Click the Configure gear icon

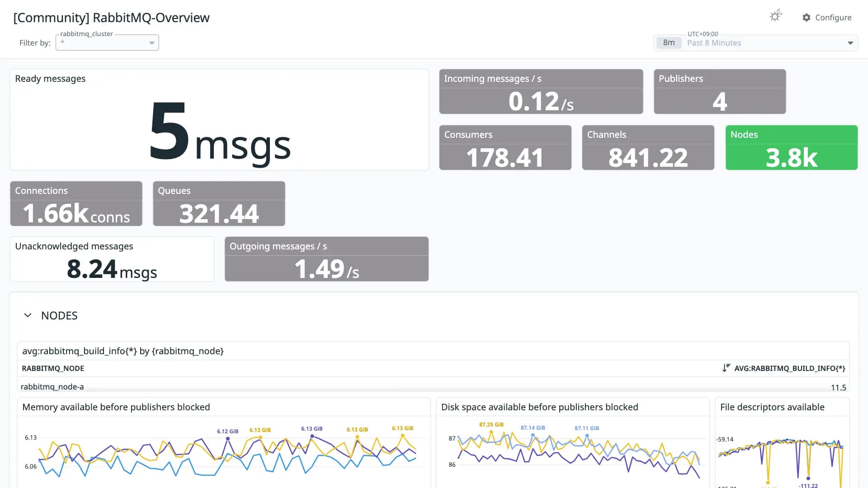[807, 18]
